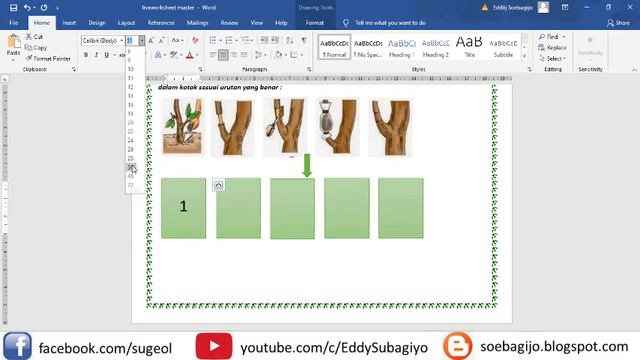Open the References tab

(161, 23)
